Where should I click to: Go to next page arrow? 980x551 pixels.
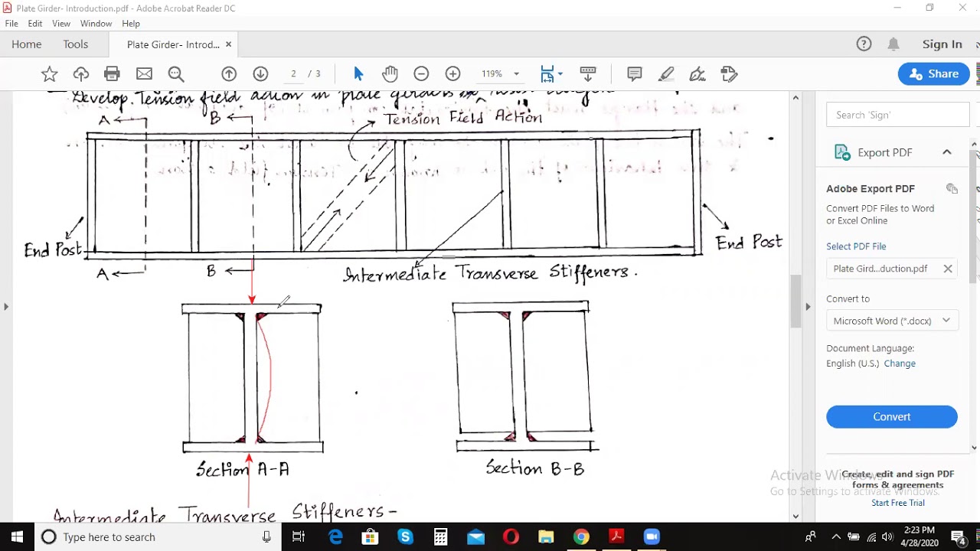click(x=260, y=74)
